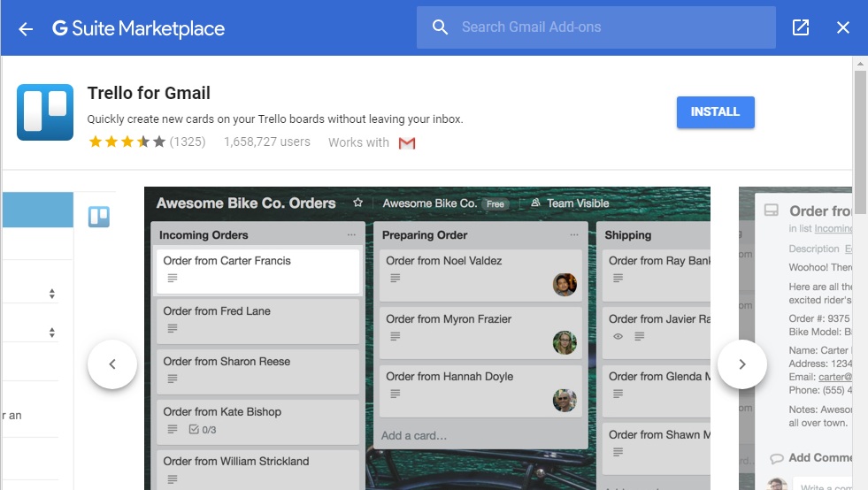Click the back arrow in Marketplace header
Screen dimensions: 868x490
26,28
